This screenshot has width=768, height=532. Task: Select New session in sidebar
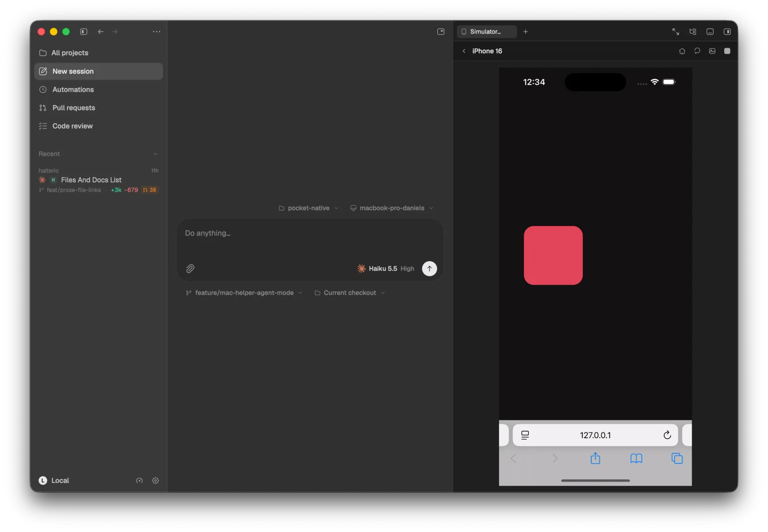[x=99, y=71]
